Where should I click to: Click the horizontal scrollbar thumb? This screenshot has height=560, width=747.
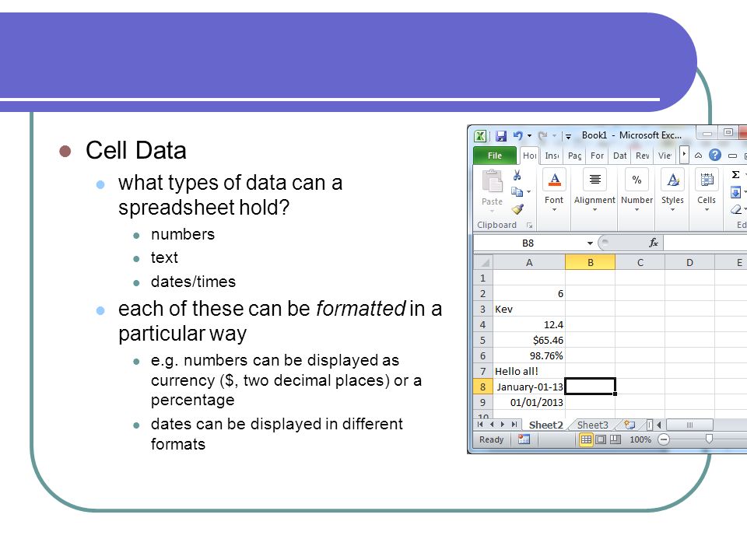point(689,425)
